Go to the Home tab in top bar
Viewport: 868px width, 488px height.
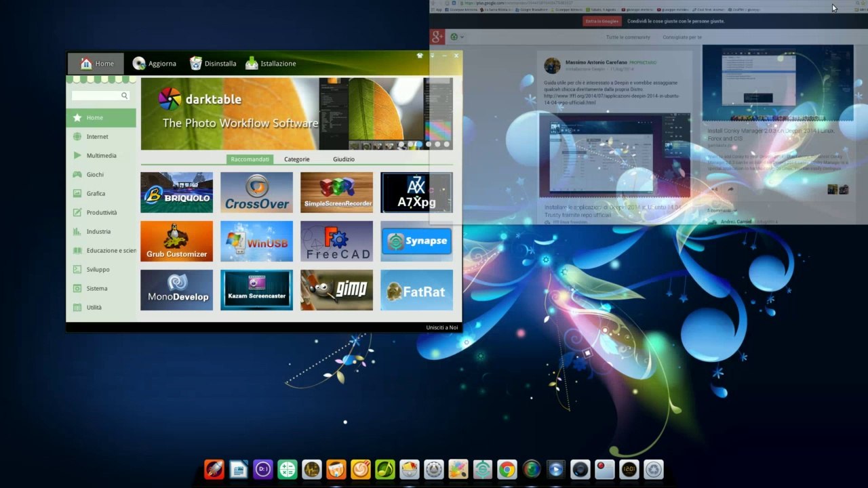96,64
